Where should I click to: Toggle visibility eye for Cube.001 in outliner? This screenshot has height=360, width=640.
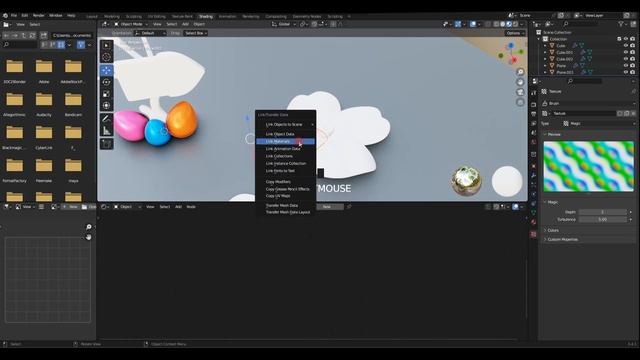pos(626,52)
